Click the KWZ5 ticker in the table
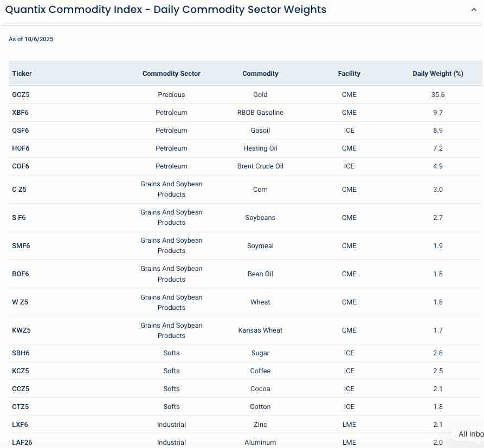 pos(22,330)
